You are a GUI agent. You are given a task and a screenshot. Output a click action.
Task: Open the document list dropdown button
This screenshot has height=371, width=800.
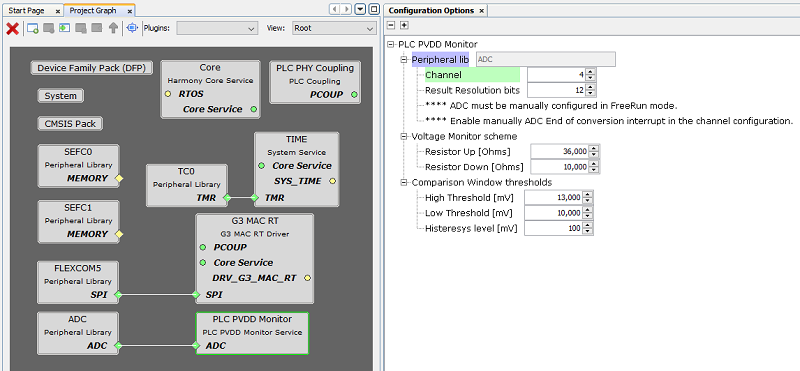coord(361,9)
